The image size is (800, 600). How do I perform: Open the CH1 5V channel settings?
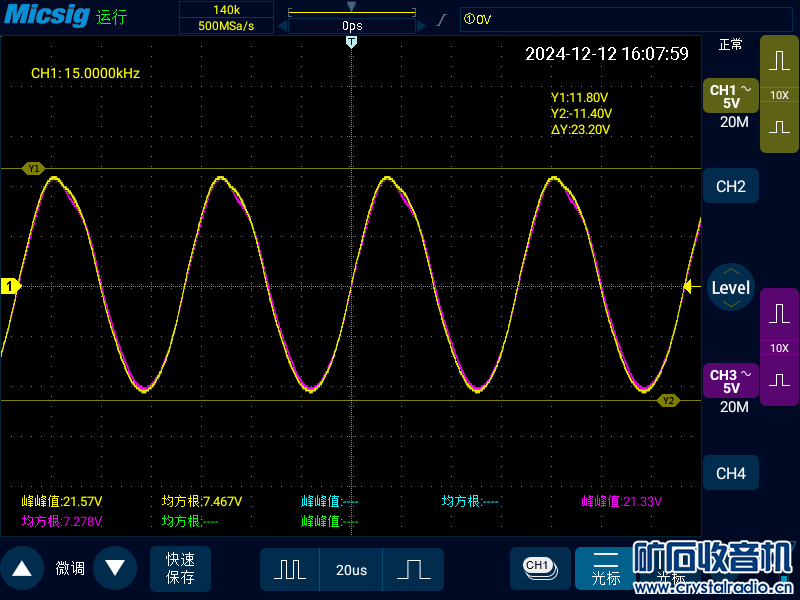tap(731, 96)
